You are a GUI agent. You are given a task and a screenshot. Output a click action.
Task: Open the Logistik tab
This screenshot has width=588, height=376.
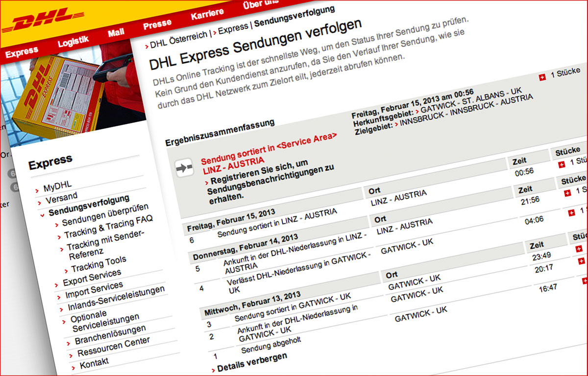pyautogui.click(x=73, y=42)
